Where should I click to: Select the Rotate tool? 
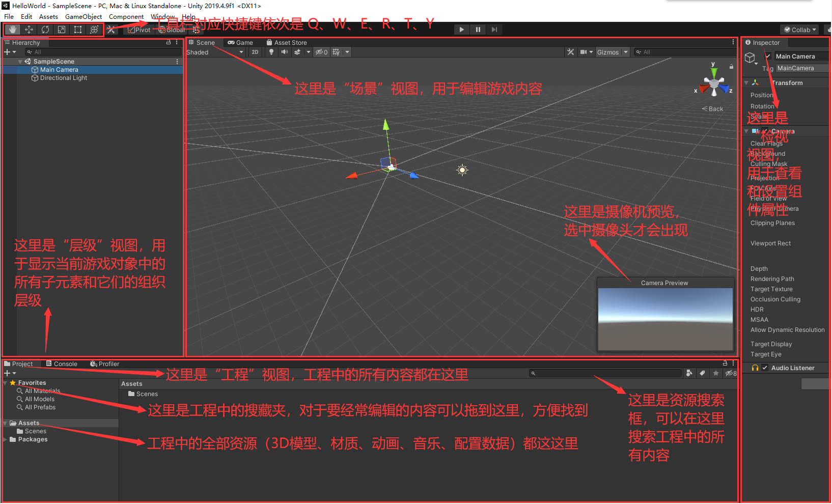click(45, 29)
